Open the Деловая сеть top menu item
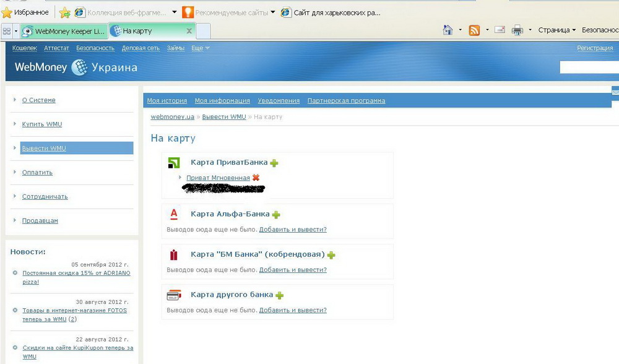 pos(141,48)
